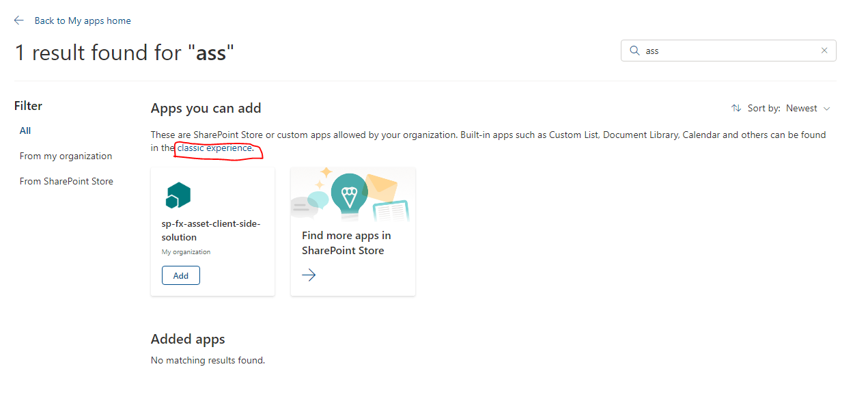The image size is (868, 399).
Task: Expand the sort chevron arrow
Action: click(x=826, y=109)
